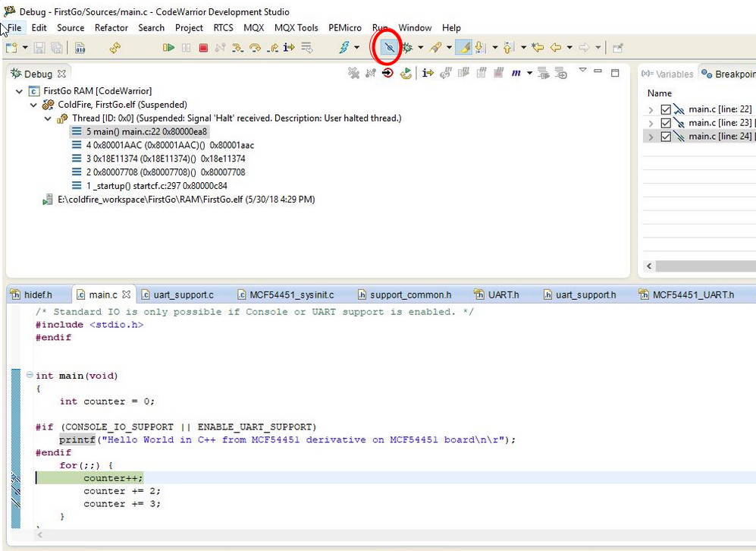Click Step Return in main toolbar
Screen dimensions: 756x551
(x=272, y=47)
